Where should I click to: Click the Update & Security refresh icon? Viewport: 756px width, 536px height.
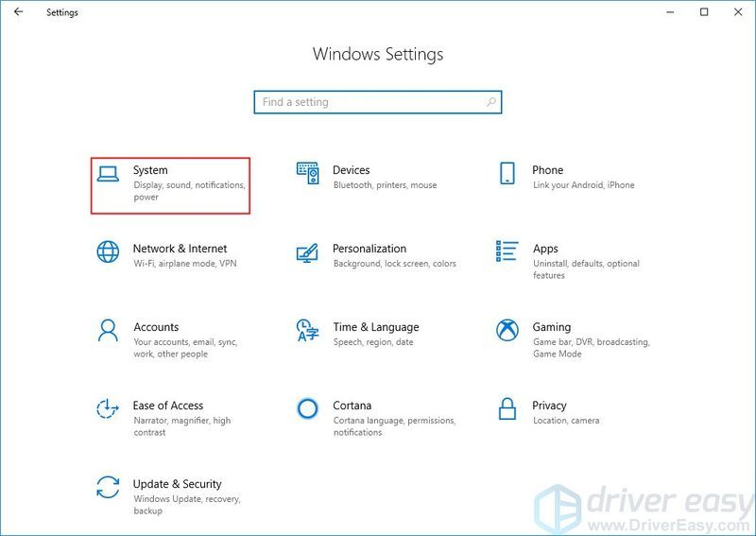tap(108, 487)
